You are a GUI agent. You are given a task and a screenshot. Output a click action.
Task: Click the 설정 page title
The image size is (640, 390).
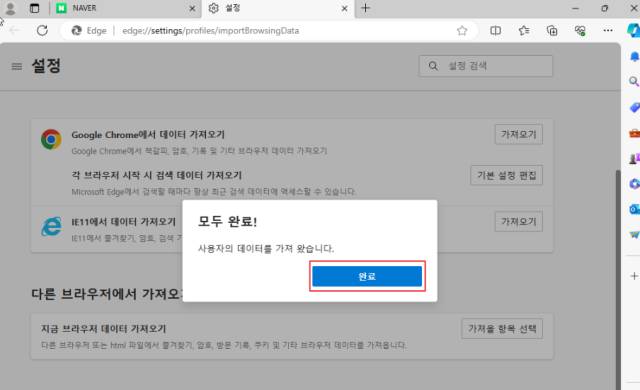pyautogui.click(x=47, y=66)
